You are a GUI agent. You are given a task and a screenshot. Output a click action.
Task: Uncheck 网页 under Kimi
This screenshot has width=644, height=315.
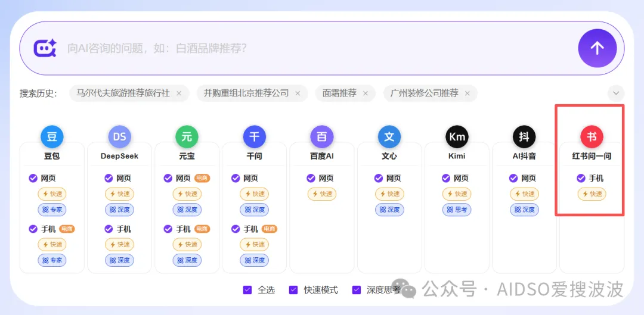445,178
